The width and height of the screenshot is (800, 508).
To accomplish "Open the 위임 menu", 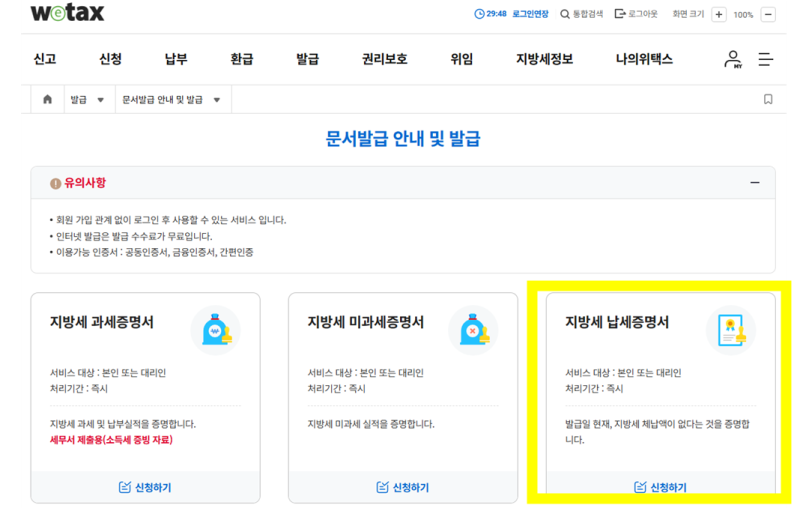I will [462, 59].
